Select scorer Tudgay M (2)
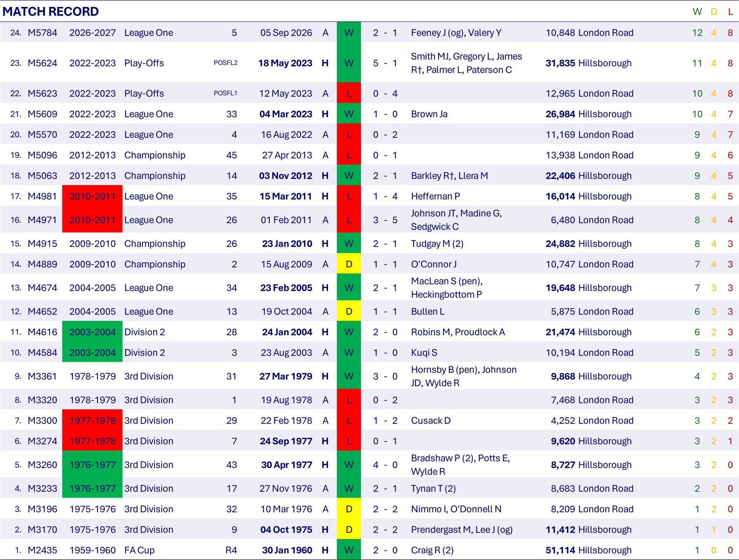Image resolution: width=739 pixels, height=560 pixels. point(437,244)
